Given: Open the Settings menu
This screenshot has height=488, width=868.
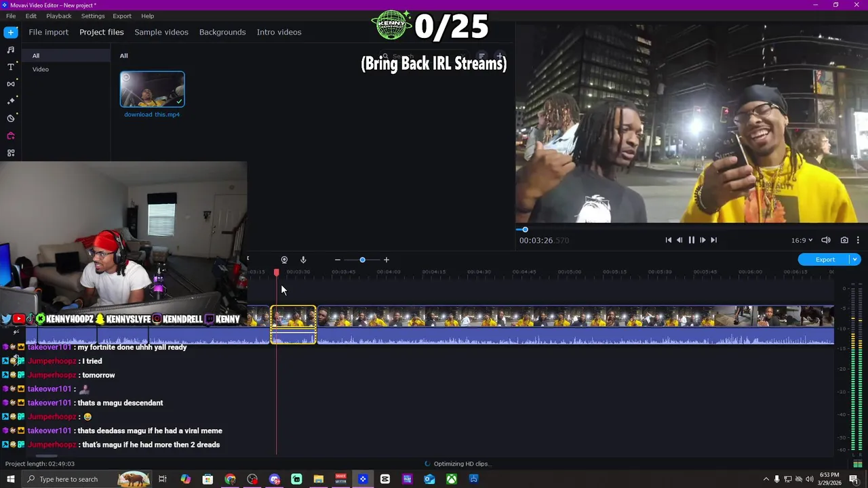Looking at the screenshot, I should pos(93,16).
